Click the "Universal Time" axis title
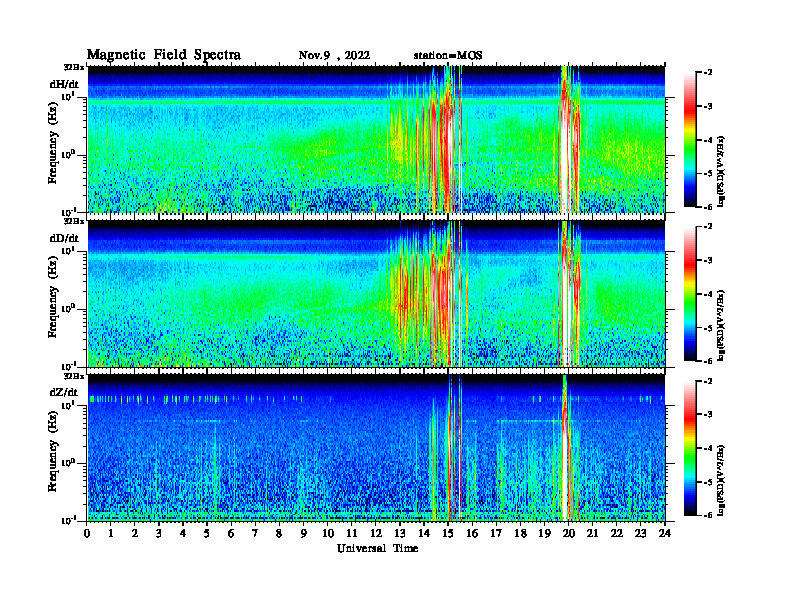The image size is (792, 612). pos(377,548)
